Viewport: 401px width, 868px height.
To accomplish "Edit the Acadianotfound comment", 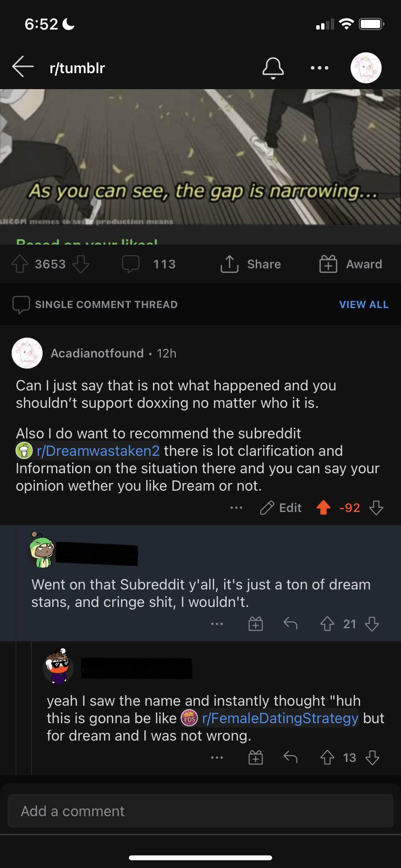I will click(281, 508).
